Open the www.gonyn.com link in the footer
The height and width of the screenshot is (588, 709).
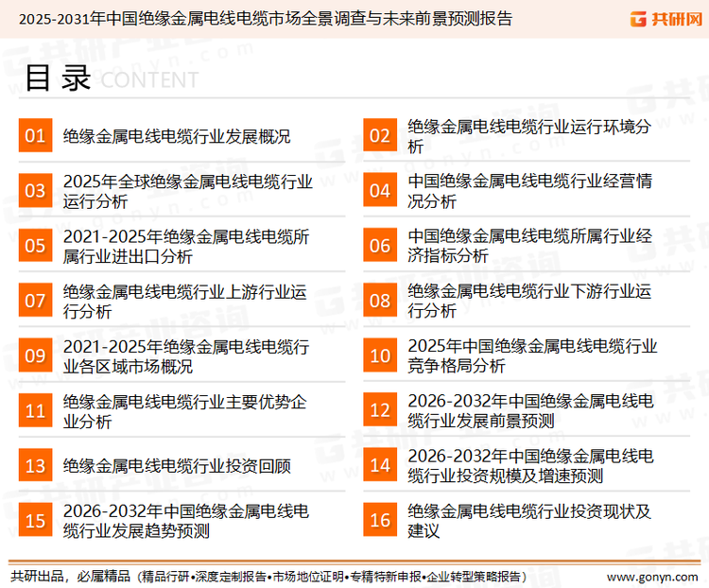point(652,578)
